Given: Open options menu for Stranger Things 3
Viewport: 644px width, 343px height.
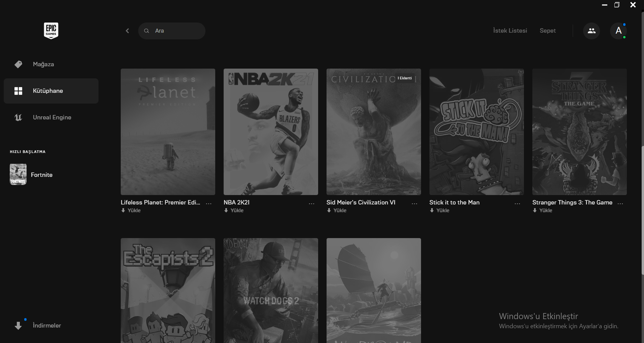Looking at the screenshot, I should coord(620,203).
